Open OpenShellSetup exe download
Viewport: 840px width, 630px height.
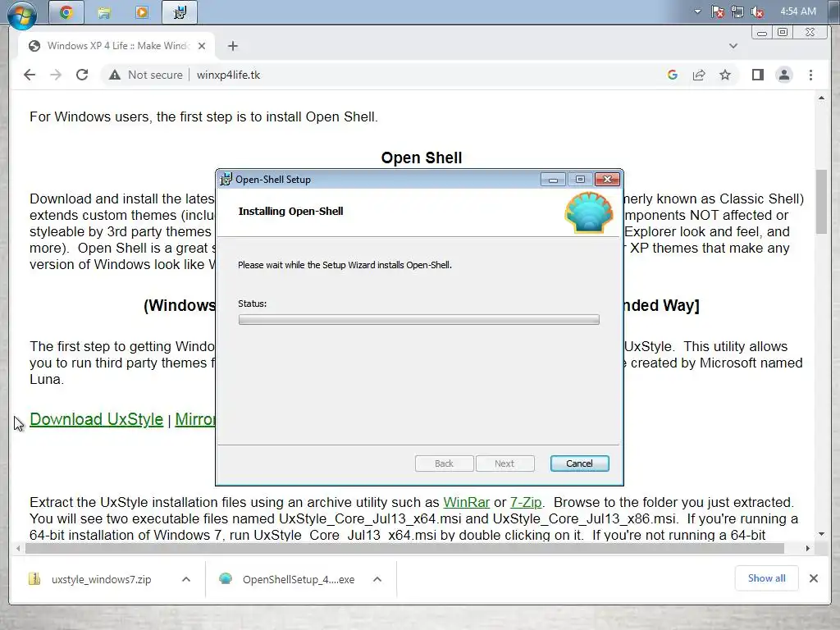coord(290,579)
